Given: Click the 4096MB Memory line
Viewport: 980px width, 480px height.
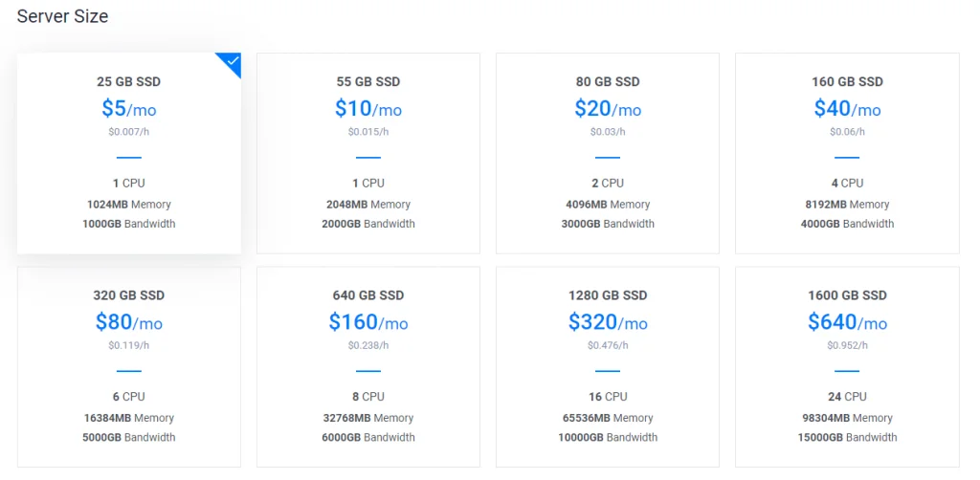Looking at the screenshot, I should (x=608, y=204).
